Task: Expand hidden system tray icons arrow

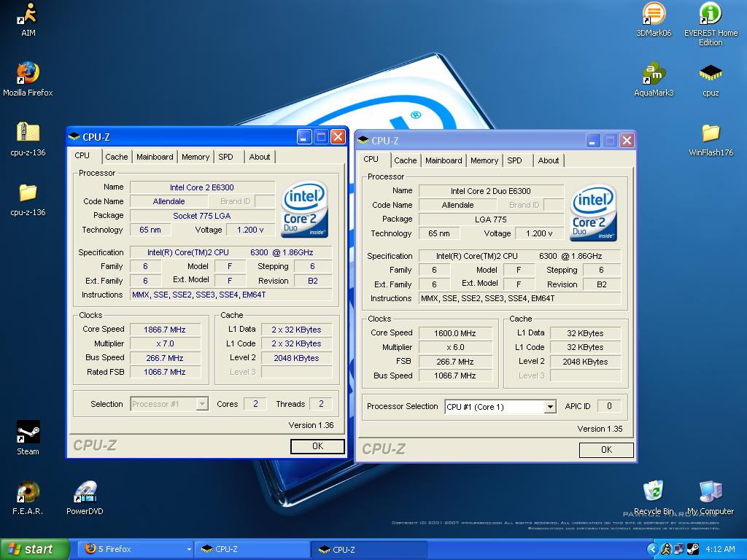Action: pos(652,549)
